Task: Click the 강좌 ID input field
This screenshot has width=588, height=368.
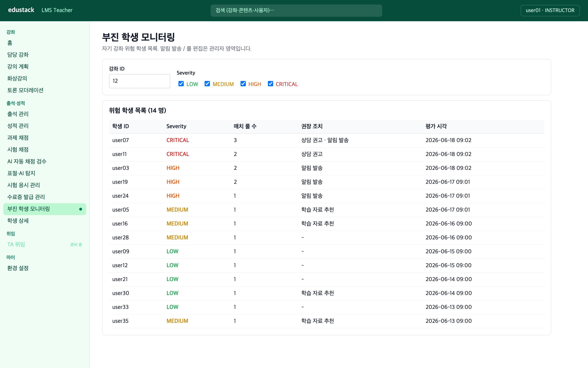Action: pos(139,81)
